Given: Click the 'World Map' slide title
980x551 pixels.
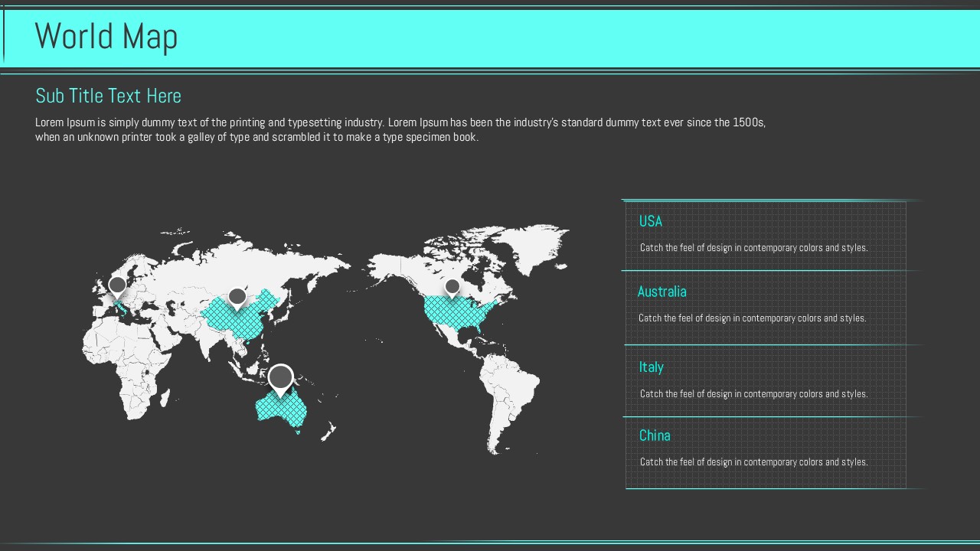Looking at the screenshot, I should click(x=106, y=37).
